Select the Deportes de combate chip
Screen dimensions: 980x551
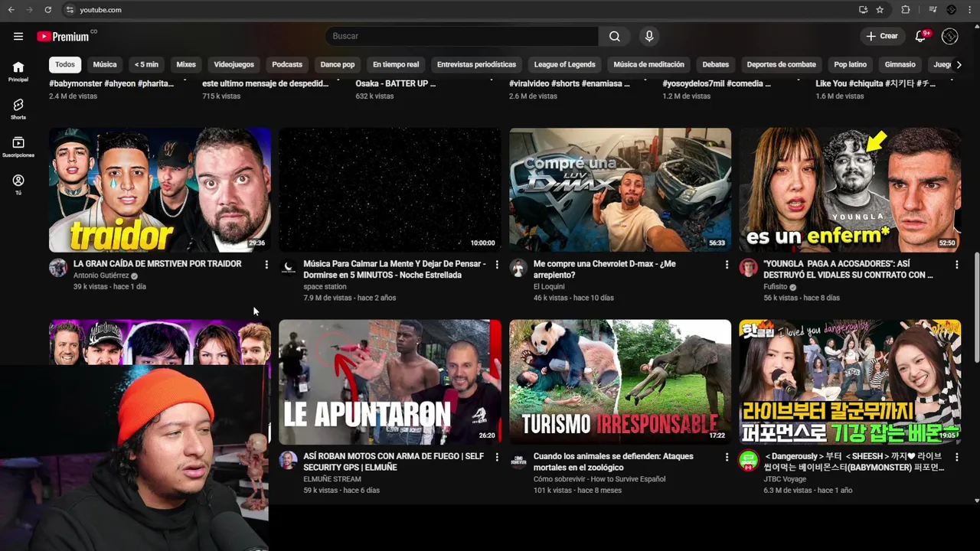tap(781, 65)
